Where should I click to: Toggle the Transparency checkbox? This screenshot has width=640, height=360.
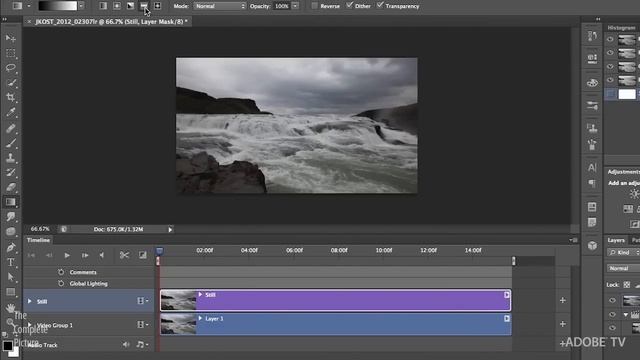380,5
